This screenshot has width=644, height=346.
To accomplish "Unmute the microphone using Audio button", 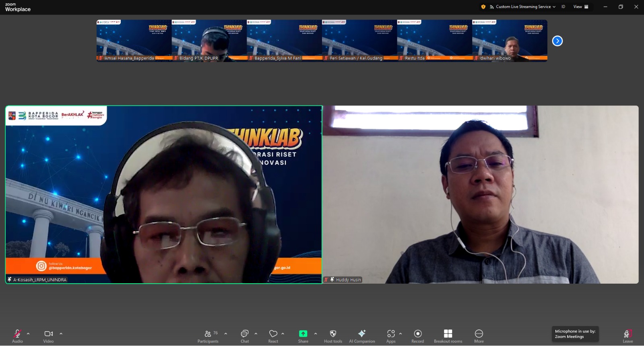I will point(17,336).
